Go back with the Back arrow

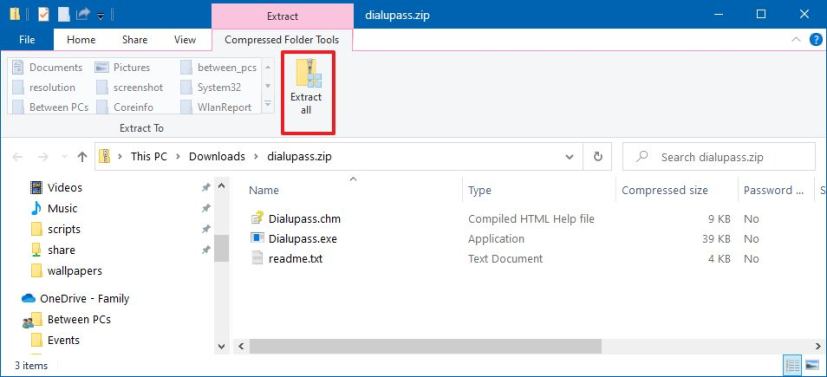[17, 157]
